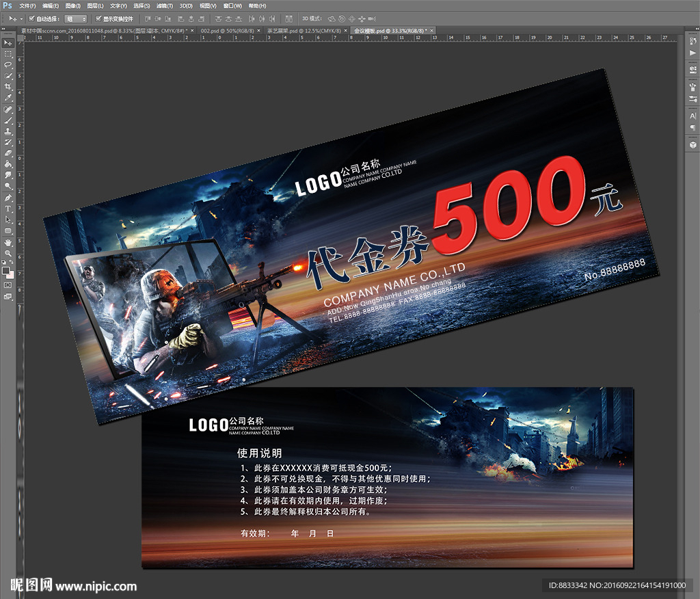Change screen mode button
Viewport: 700px width, 599px height.
pyautogui.click(x=8, y=297)
